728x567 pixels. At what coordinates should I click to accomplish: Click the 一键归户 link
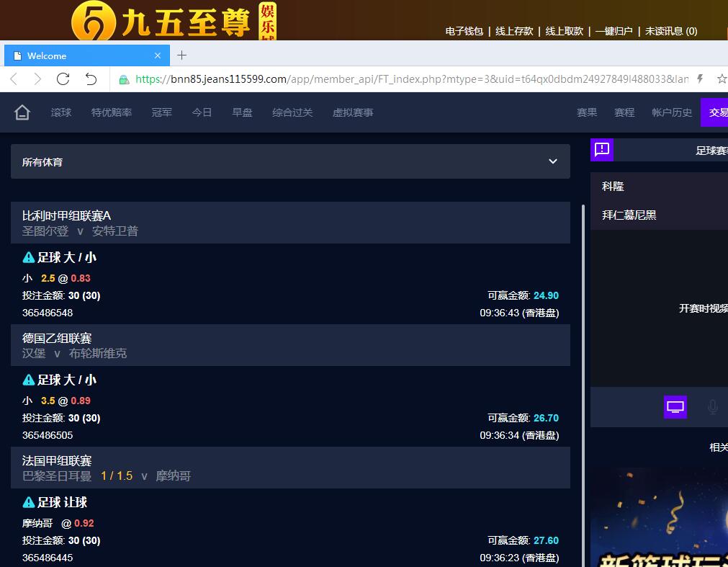click(614, 31)
